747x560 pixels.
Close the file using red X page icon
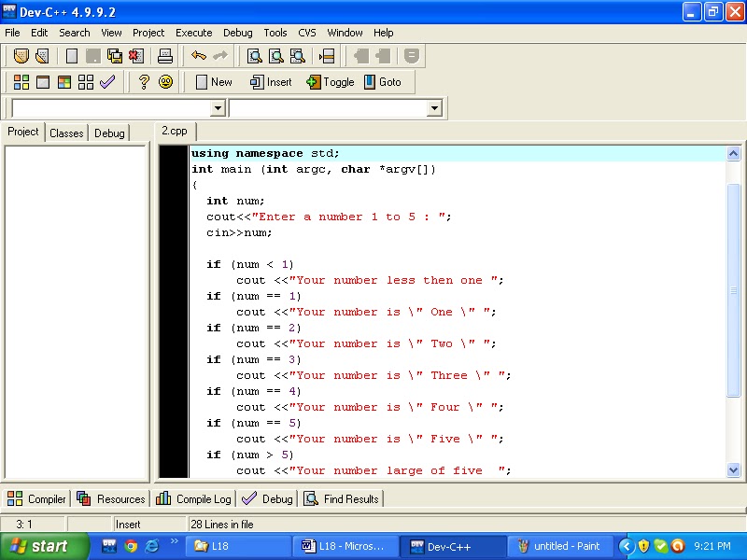point(136,56)
